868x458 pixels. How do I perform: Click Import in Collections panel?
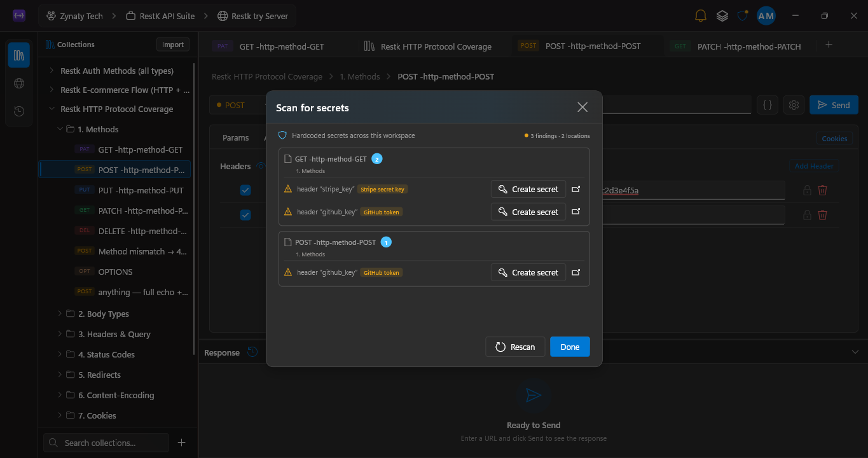pyautogui.click(x=173, y=45)
